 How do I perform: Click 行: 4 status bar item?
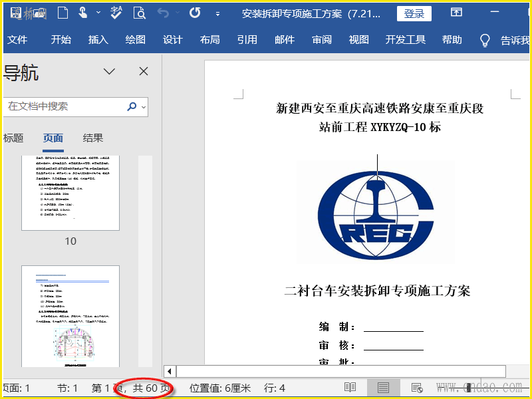coord(275,388)
